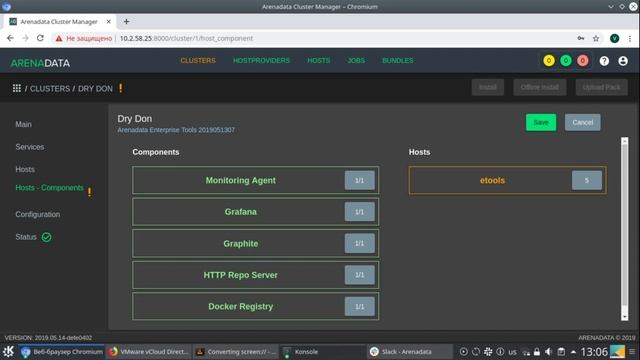Click the Cancel button
Image resolution: width=640 pixels, height=360 pixels.
click(582, 122)
